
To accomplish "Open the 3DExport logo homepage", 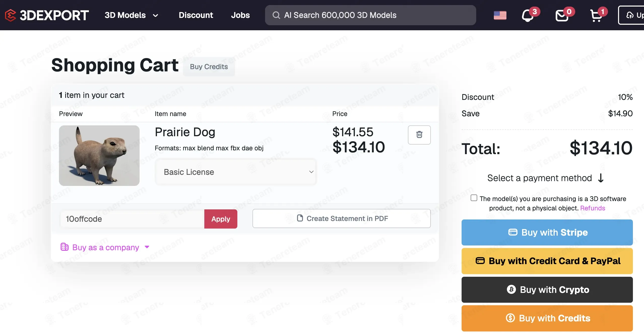I will 47,15.
